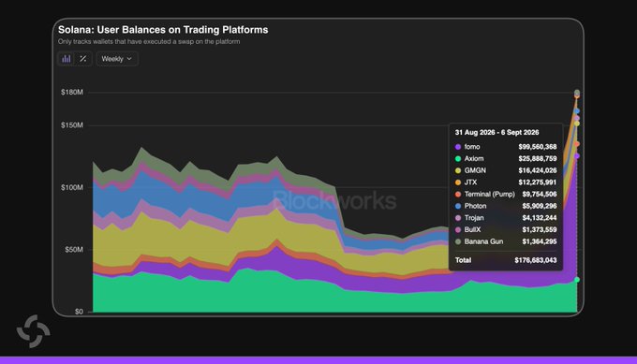Click the Trojan value $4,132,244

pyautogui.click(x=539, y=218)
